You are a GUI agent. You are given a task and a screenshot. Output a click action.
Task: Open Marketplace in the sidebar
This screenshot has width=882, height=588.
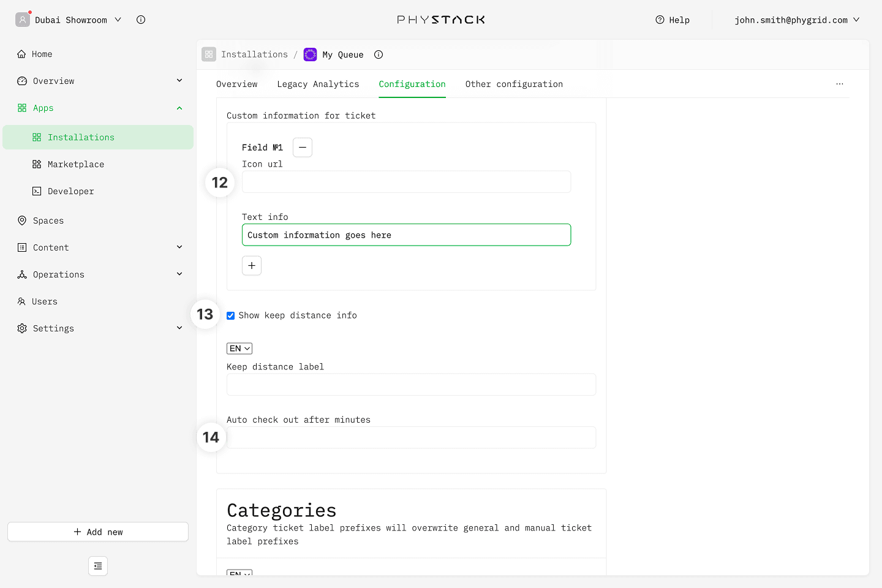point(76,164)
